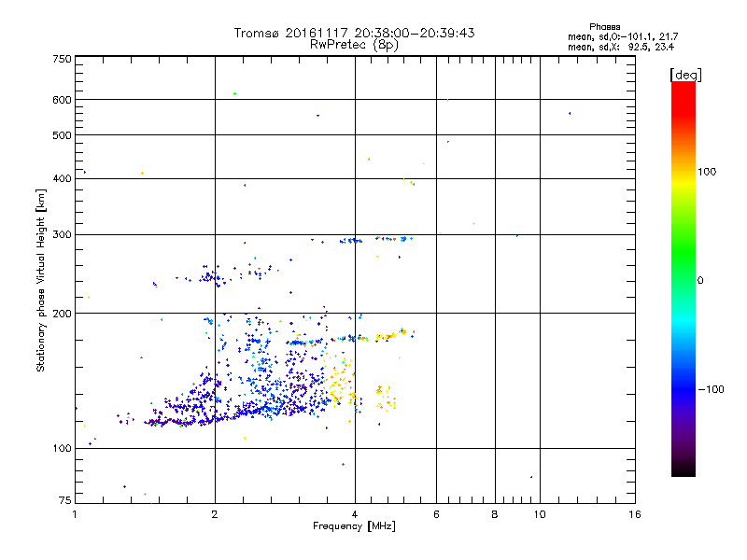Click the x-axis tick label '6'
The image size is (747, 560).
[436, 514]
